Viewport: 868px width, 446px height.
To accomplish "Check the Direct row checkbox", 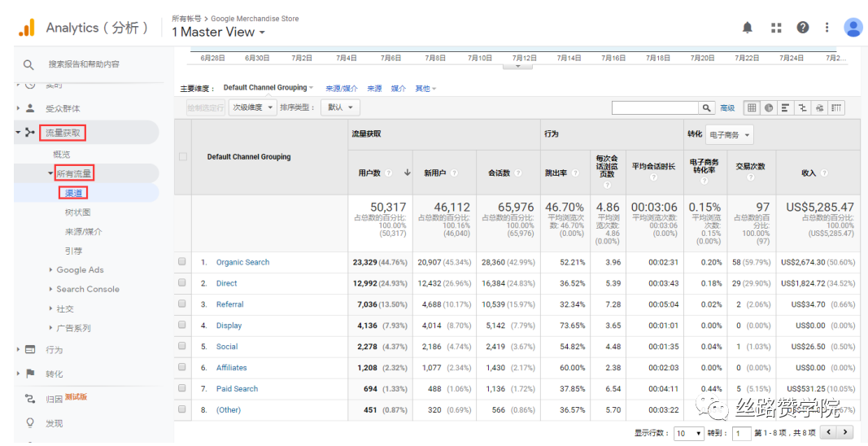I will (182, 282).
